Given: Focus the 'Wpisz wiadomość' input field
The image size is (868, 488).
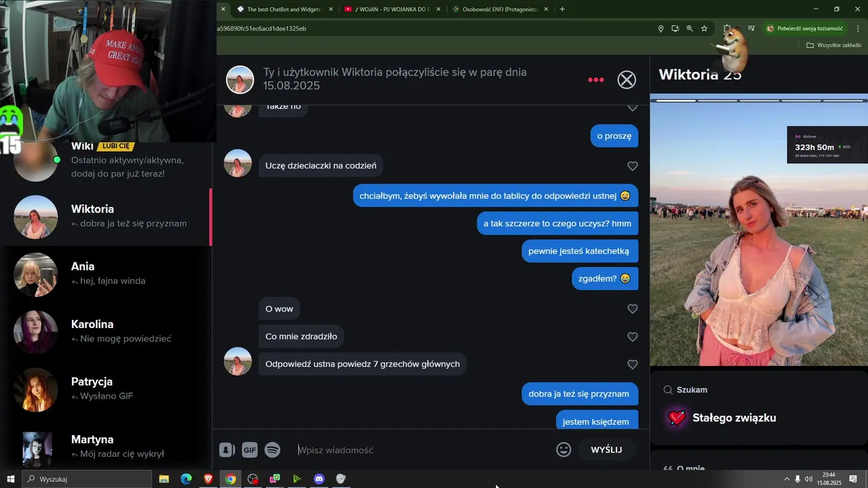Looking at the screenshot, I should click(424, 450).
